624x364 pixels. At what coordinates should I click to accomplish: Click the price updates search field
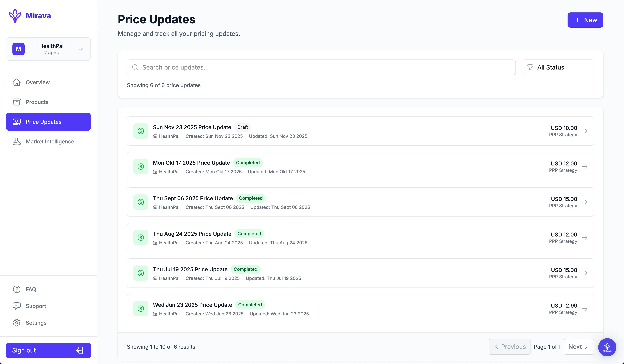point(297,67)
